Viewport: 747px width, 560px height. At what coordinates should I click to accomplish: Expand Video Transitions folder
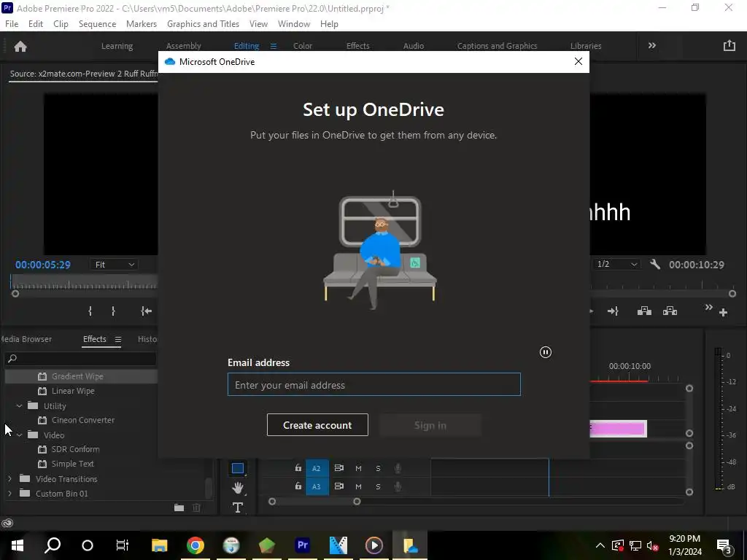[9, 478]
